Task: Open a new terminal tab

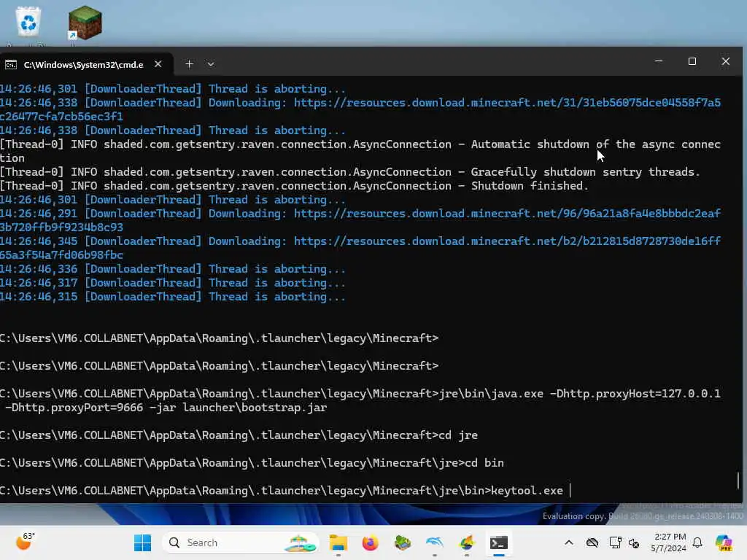Action: 189,64
